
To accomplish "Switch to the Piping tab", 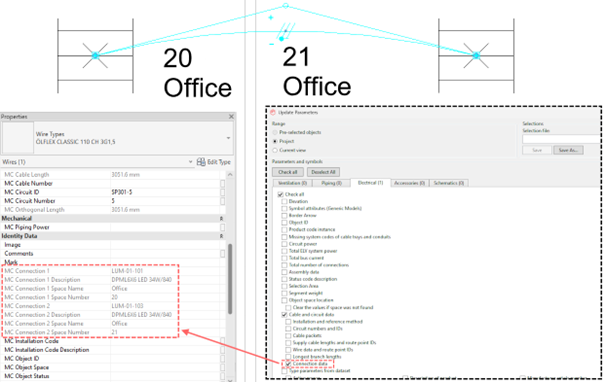I will [x=331, y=183].
